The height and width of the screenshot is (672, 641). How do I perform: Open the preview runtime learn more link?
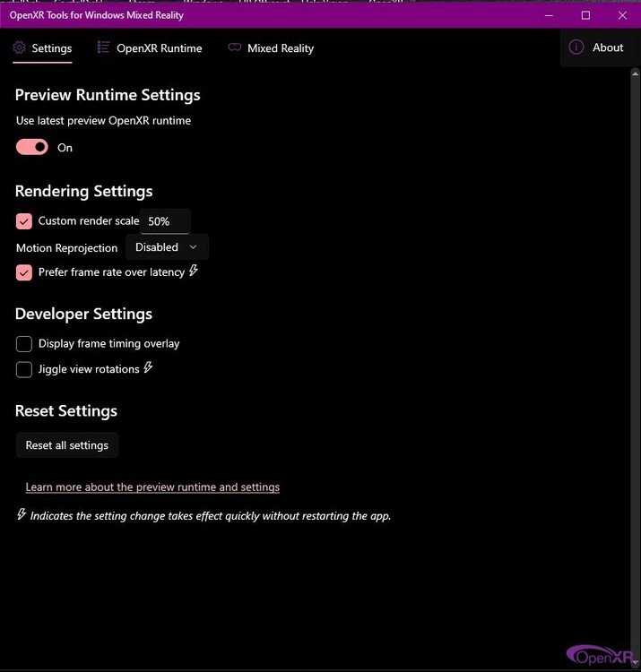152,487
